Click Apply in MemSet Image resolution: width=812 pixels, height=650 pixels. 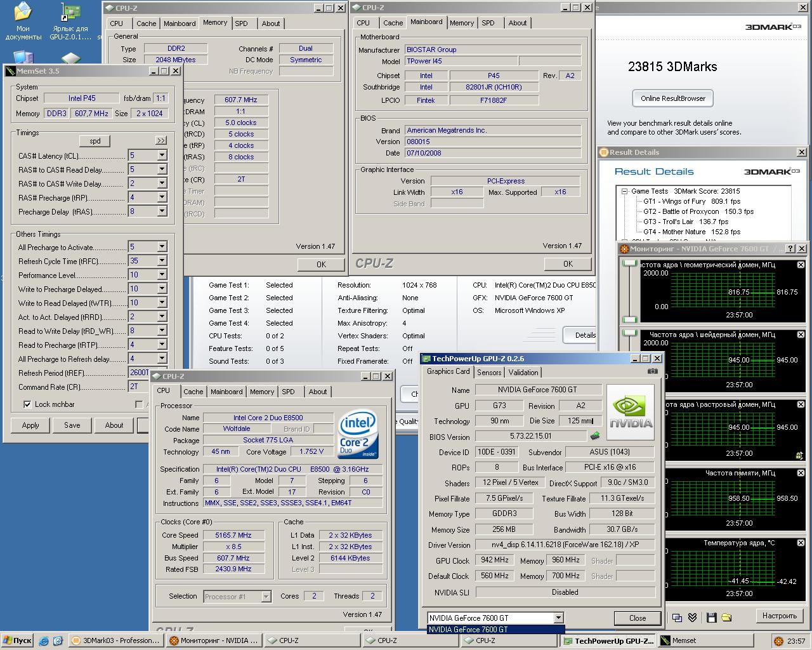(30, 425)
